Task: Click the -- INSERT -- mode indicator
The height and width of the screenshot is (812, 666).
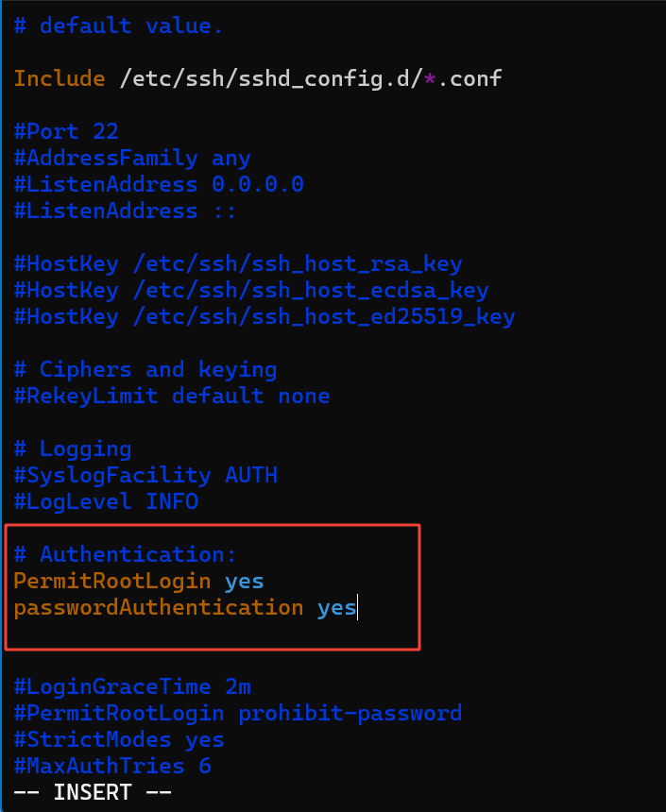Action: pos(92,791)
